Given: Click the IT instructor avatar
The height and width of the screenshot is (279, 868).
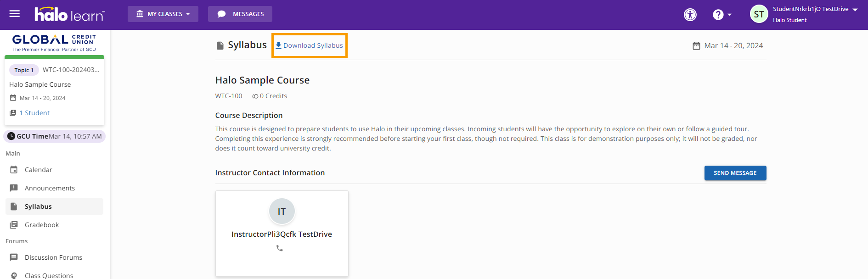Looking at the screenshot, I should click(282, 211).
